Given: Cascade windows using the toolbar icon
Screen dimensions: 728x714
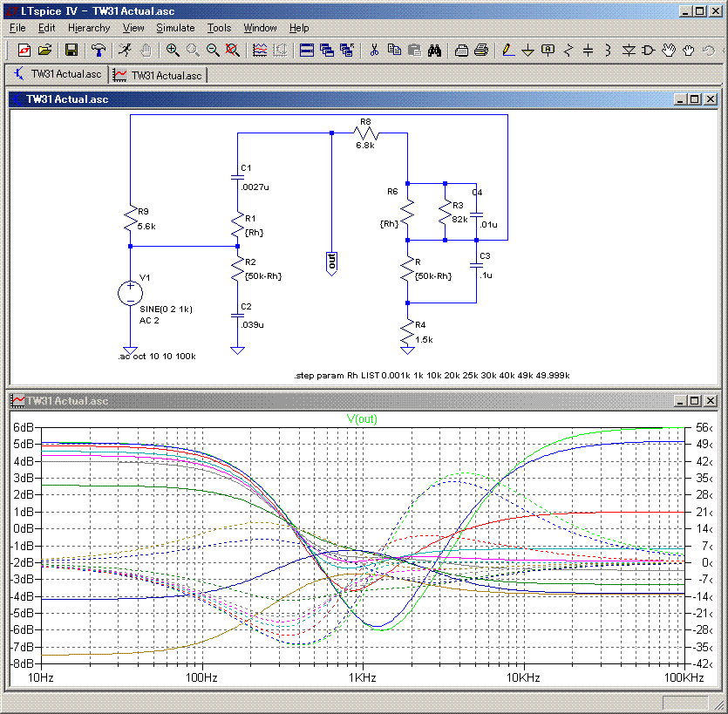Looking at the screenshot, I should (327, 50).
